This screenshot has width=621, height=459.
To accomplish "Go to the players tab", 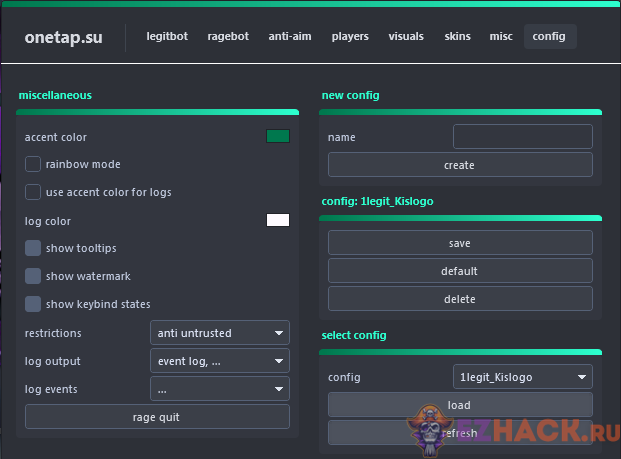I will (350, 36).
